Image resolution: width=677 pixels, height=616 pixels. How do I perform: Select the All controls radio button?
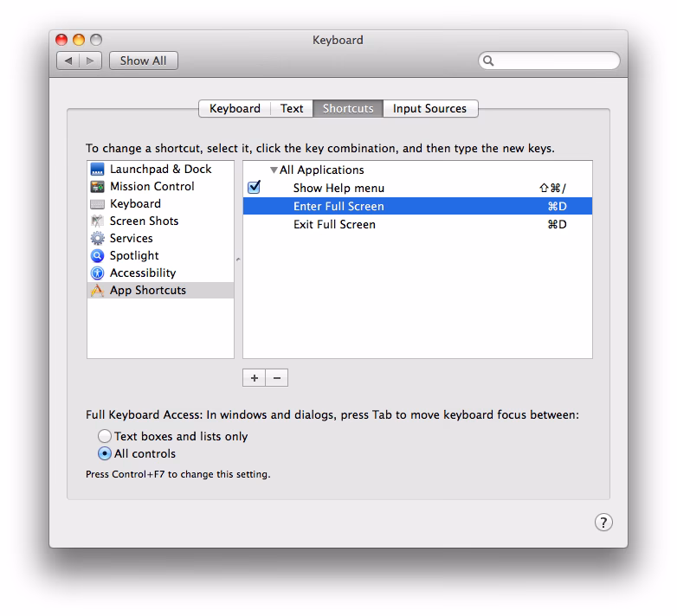click(x=105, y=453)
